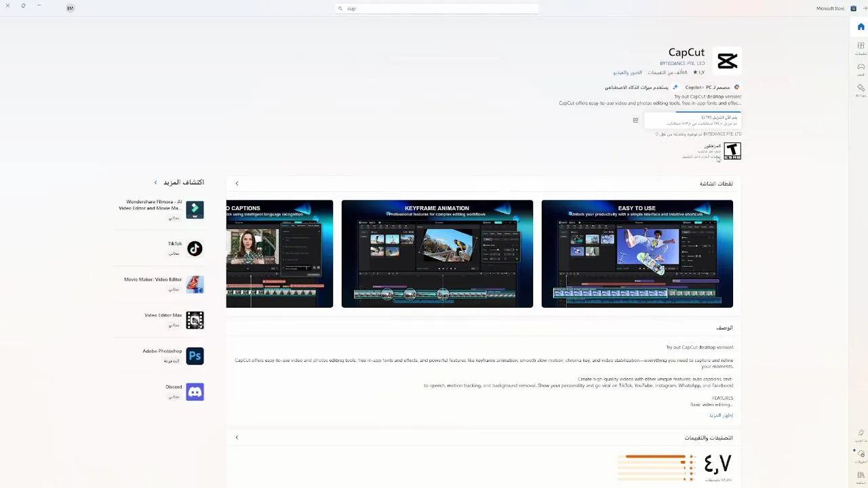The width and height of the screenshot is (868, 488).
Task: Open the EM user profile avatar
Action: (70, 8)
